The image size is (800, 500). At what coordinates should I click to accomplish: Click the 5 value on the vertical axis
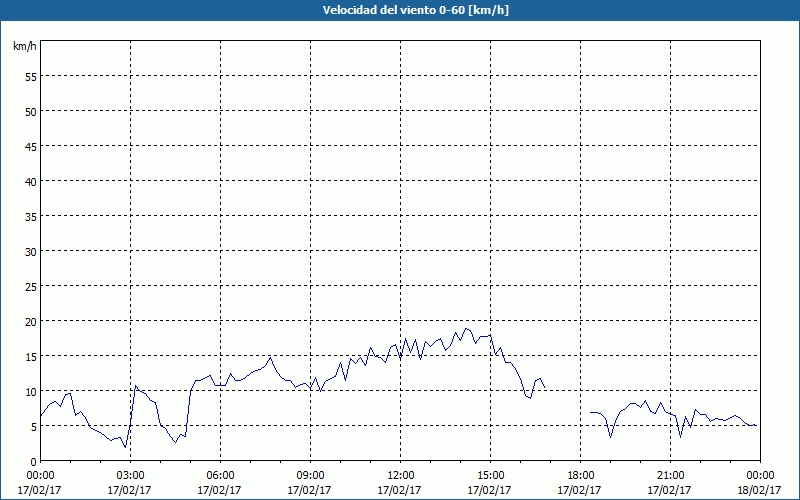34,427
